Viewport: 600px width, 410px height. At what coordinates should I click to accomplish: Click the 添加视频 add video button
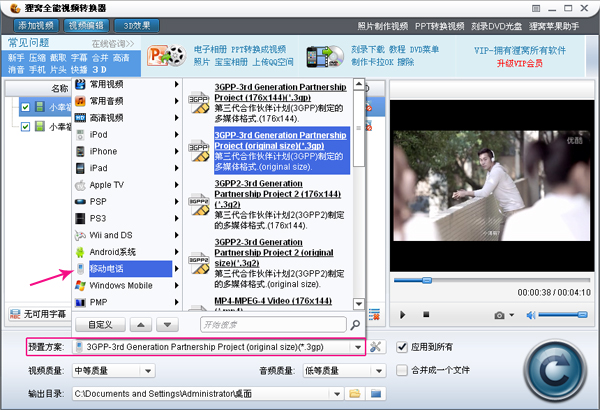pyautogui.click(x=36, y=26)
